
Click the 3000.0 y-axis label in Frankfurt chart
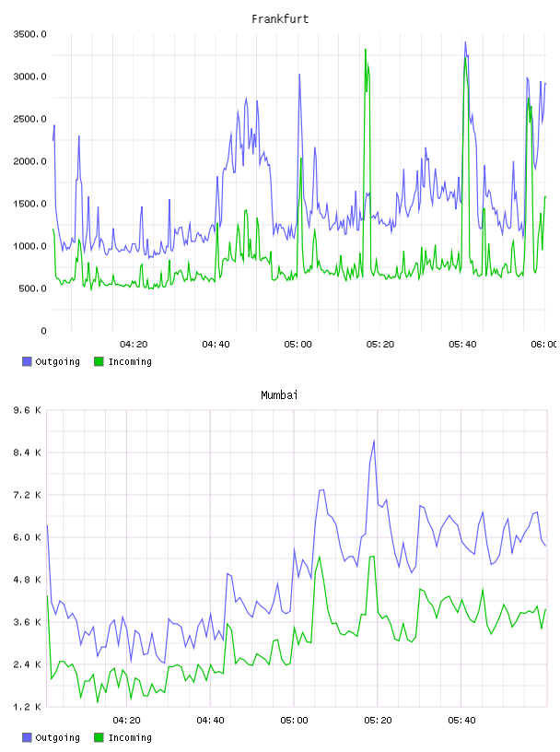[29, 76]
